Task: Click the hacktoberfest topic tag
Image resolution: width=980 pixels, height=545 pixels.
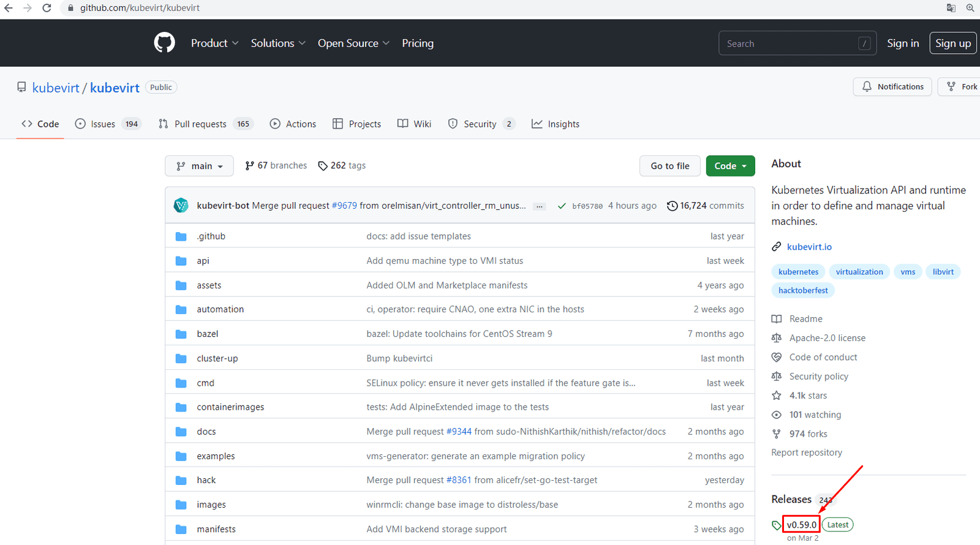Action: click(803, 290)
